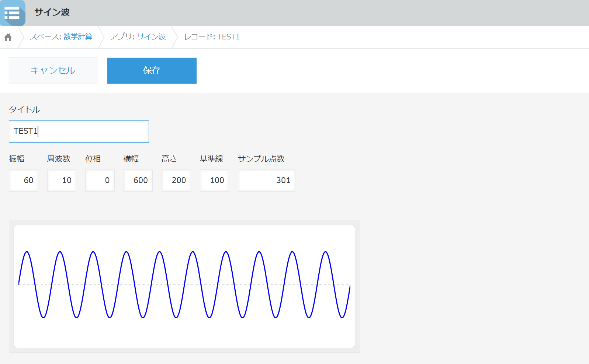
Task: Click the 周波数 label
Action: point(59,159)
